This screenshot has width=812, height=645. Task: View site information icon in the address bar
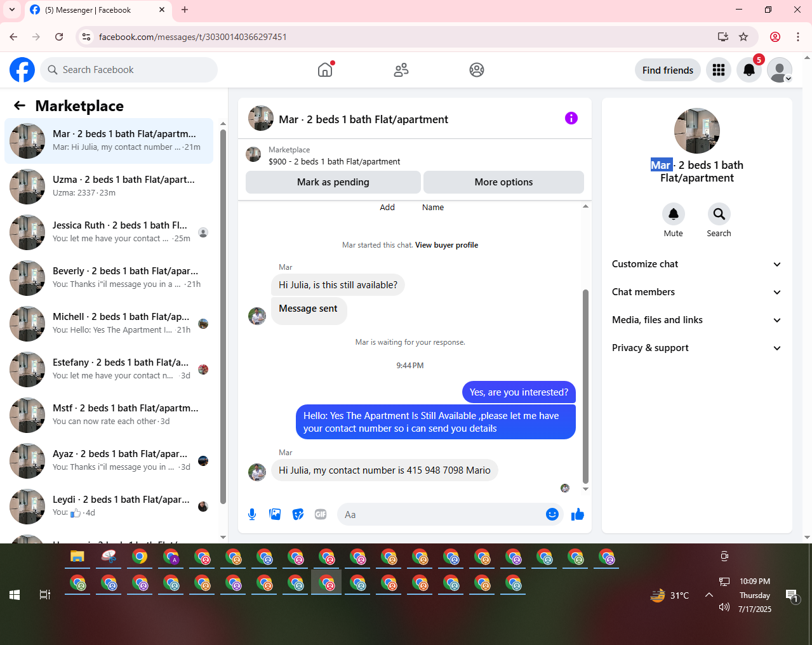(87, 37)
